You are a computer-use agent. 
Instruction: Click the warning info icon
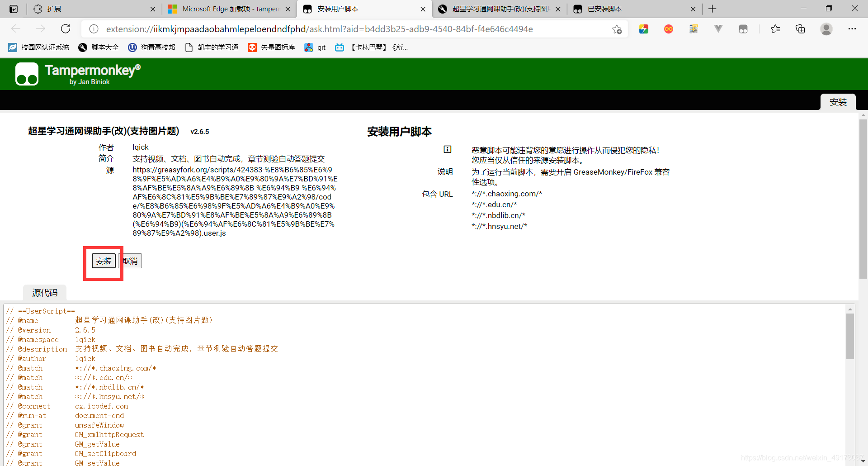(448, 149)
